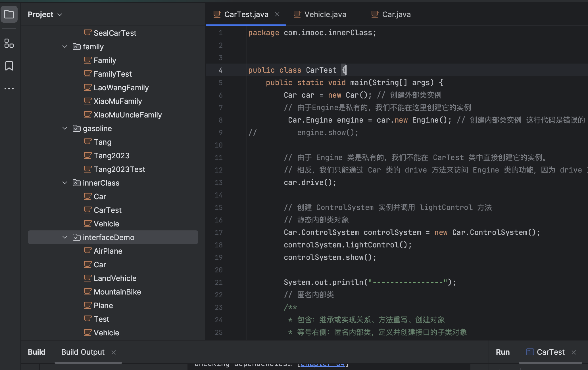The width and height of the screenshot is (588, 370).
Task: Click the gasoline folder icon
Action: click(x=76, y=128)
